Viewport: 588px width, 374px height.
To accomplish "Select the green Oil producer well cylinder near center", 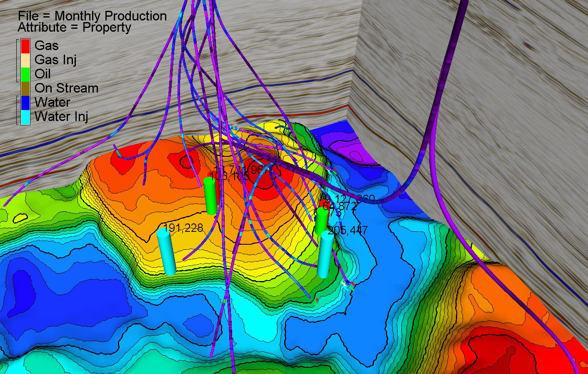I will (x=210, y=196).
